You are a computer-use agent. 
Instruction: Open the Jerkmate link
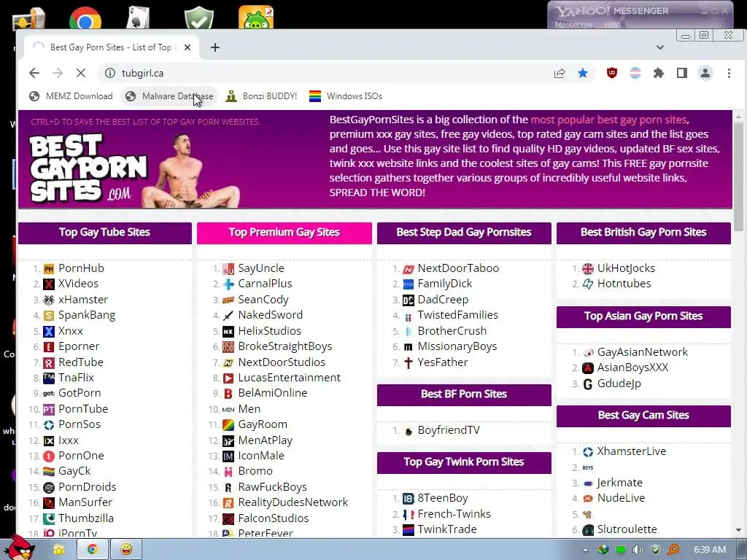pos(620,483)
